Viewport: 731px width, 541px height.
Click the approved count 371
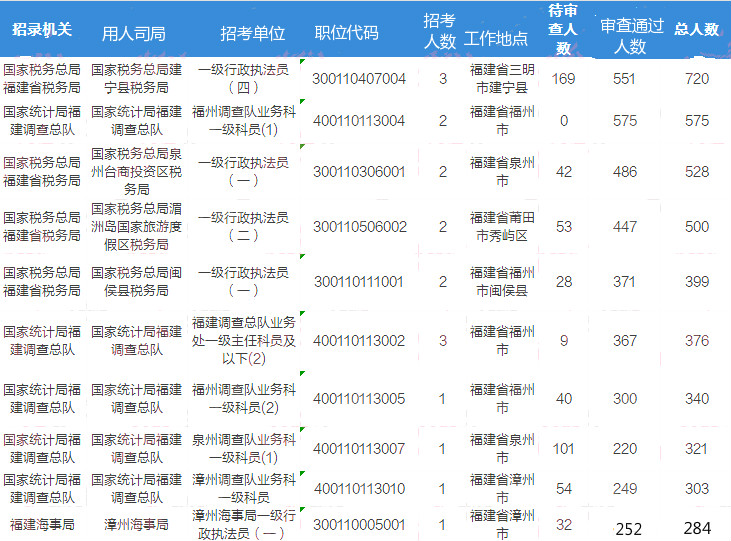pos(624,282)
